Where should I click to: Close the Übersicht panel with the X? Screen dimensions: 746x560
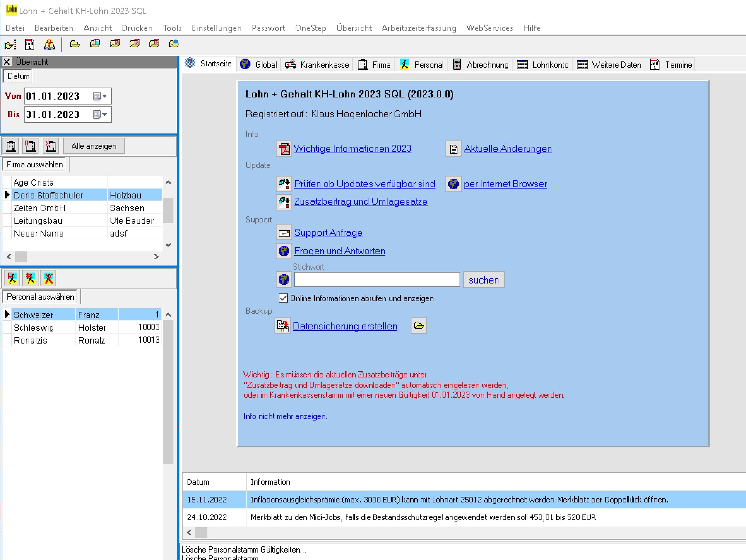[x=7, y=62]
